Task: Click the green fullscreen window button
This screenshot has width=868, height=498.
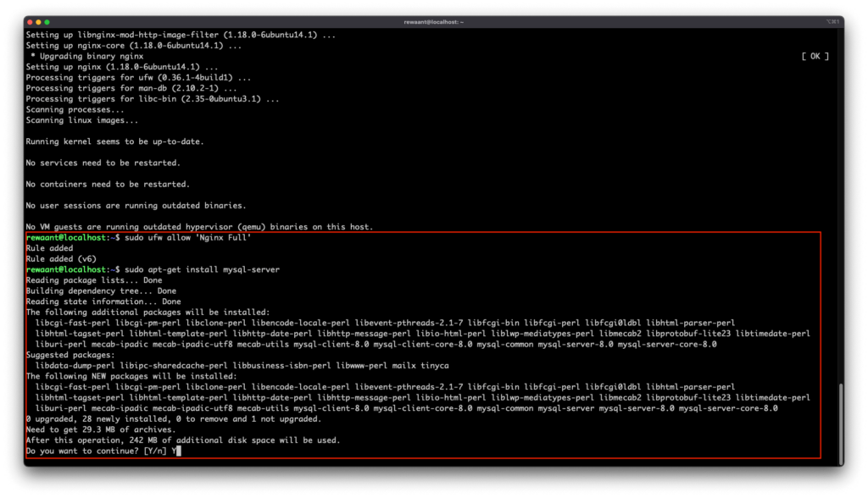Action: coord(47,22)
